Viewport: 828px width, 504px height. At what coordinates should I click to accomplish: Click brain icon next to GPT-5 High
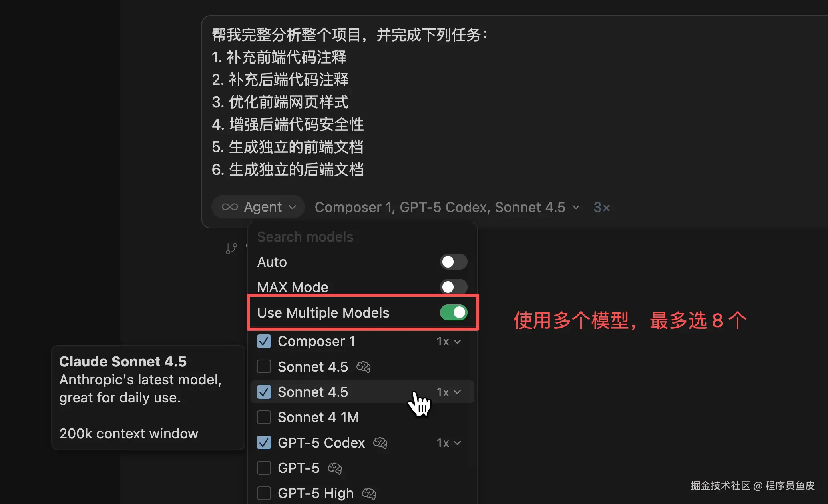pos(369,493)
